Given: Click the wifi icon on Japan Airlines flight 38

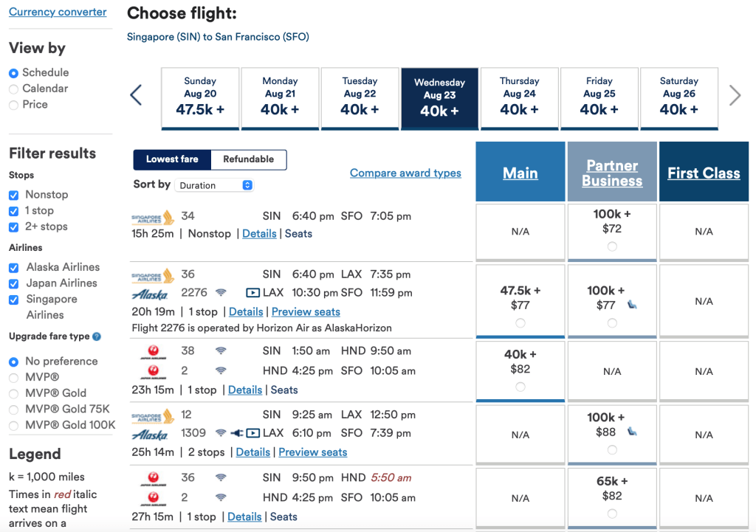Looking at the screenshot, I should (x=221, y=350).
